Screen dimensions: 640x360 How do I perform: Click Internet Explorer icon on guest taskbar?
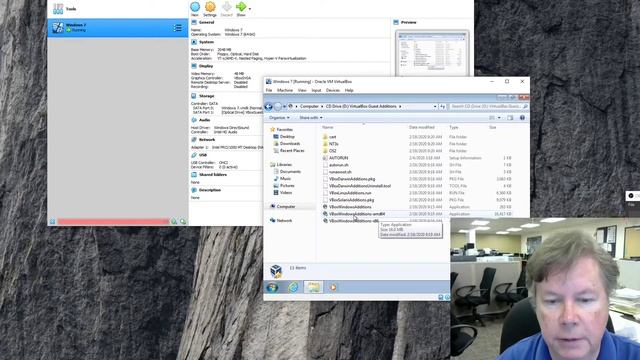tap(293, 287)
